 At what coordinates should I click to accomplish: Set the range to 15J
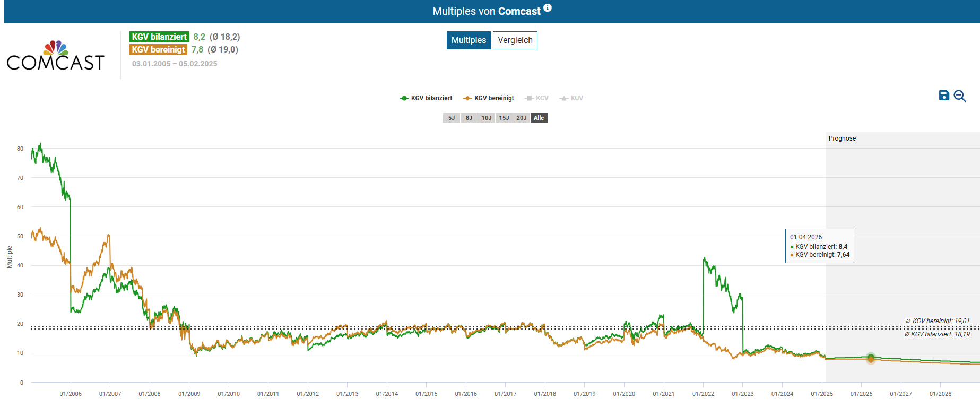point(504,118)
